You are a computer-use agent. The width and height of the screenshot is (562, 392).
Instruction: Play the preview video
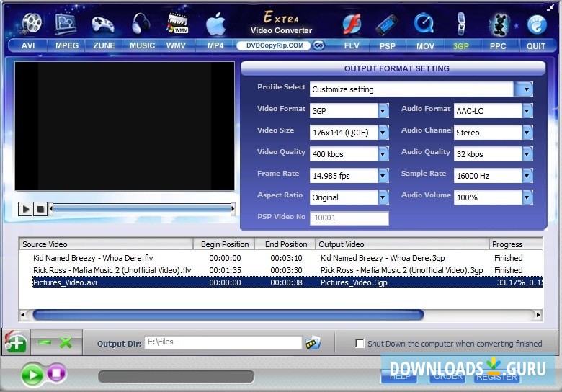point(25,208)
